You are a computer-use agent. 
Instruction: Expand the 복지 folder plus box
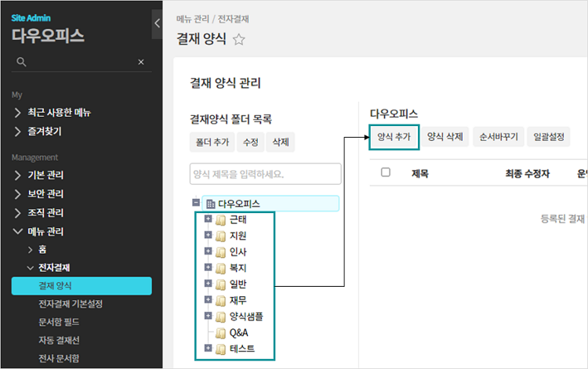click(208, 267)
